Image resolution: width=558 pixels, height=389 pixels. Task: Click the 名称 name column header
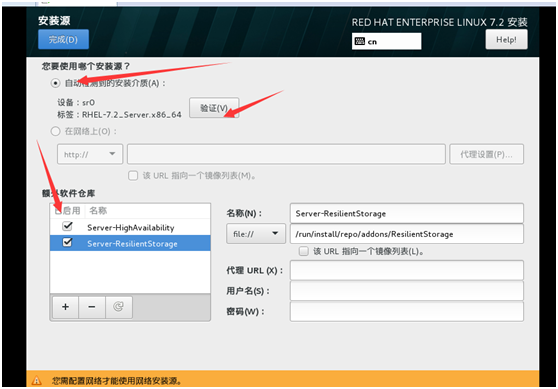tap(98, 211)
